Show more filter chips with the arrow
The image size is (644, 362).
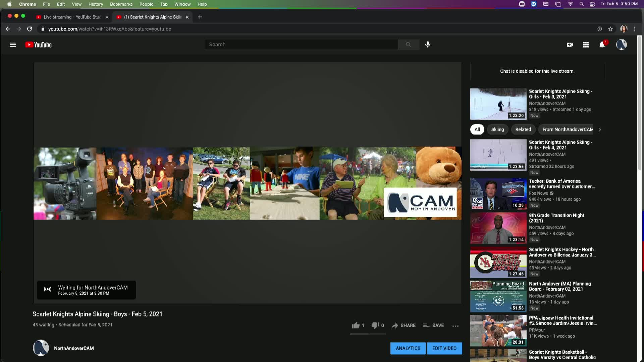(600, 129)
